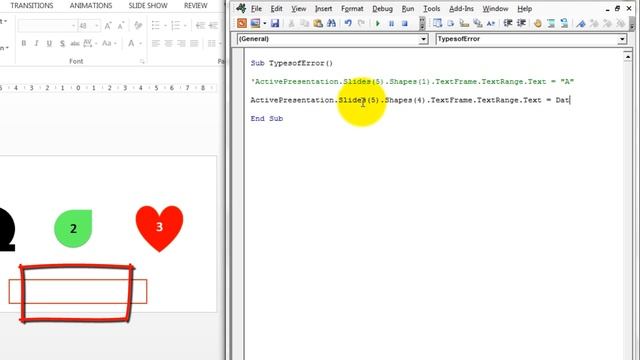
Task: Open Properties Window icon in VBA toolbar
Action: [464, 23]
